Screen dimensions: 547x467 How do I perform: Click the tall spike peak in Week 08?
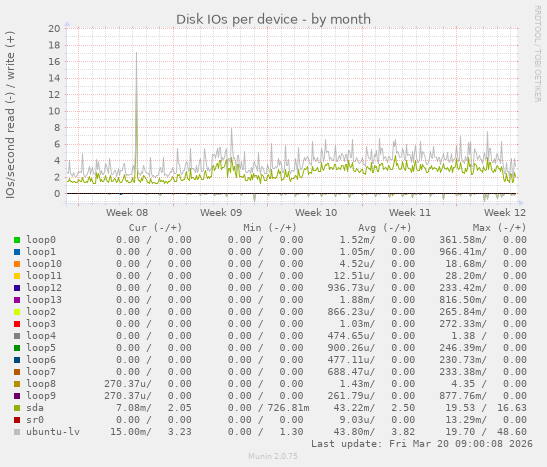pos(136,53)
